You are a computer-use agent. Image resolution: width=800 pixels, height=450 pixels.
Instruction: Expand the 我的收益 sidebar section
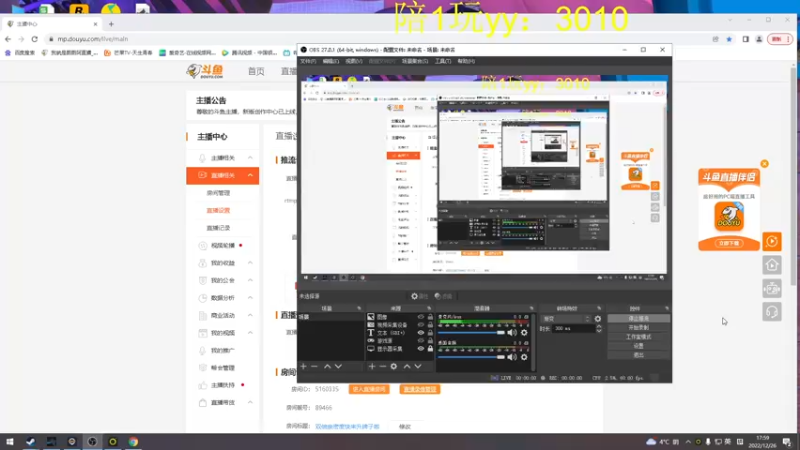point(250,263)
